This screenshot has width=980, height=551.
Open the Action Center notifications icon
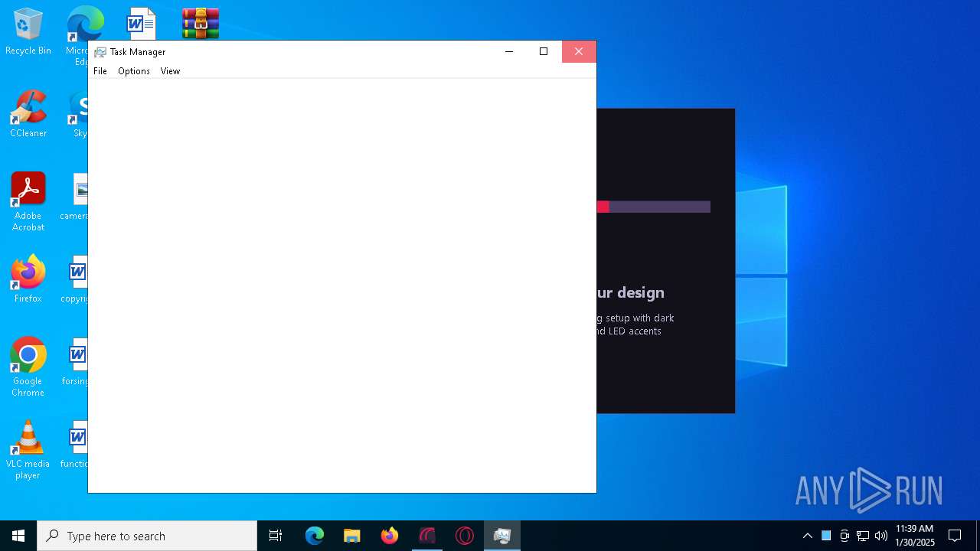click(x=955, y=536)
